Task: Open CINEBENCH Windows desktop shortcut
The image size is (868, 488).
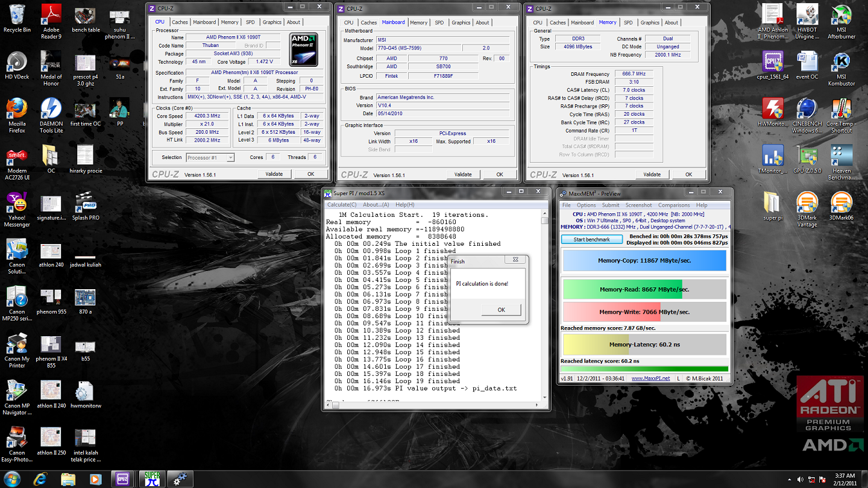Action: (x=807, y=116)
